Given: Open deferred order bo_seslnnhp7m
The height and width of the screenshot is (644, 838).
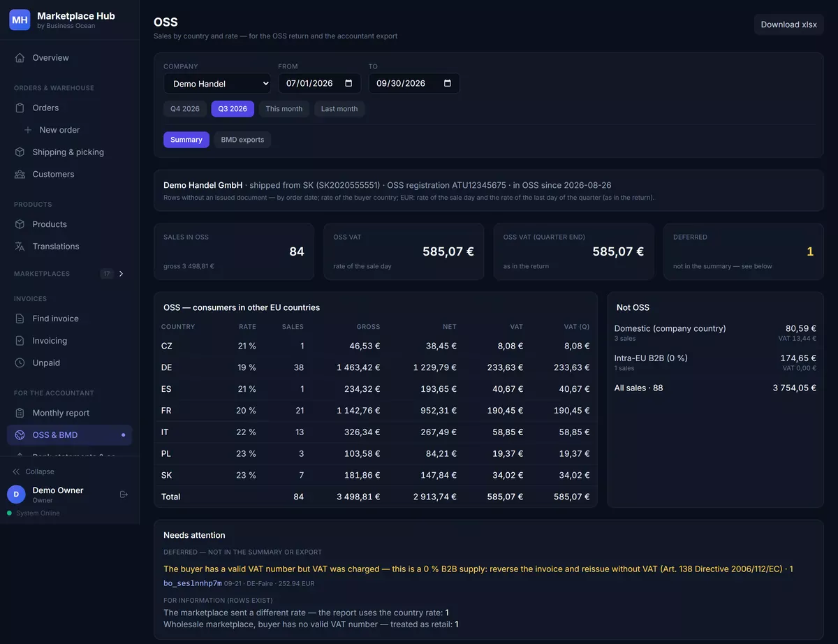Looking at the screenshot, I should click(x=193, y=583).
